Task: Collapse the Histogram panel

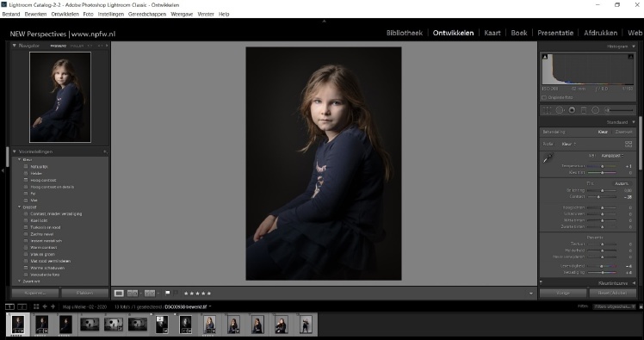Action: click(x=634, y=46)
